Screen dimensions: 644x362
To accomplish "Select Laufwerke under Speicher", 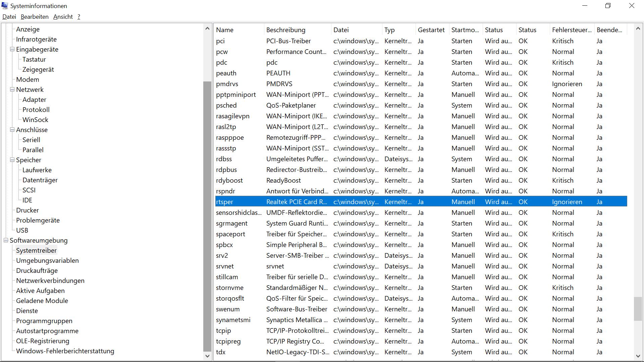I will [x=37, y=170].
